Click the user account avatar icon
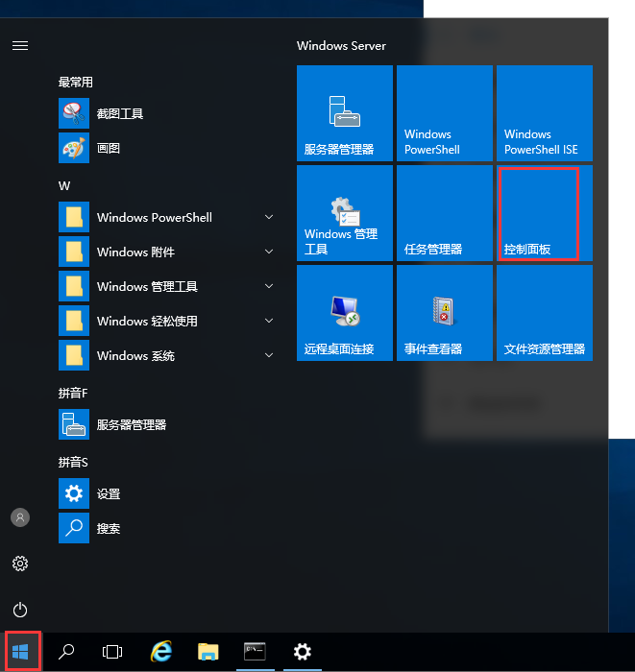Viewport: 635px width, 672px height. [x=20, y=517]
